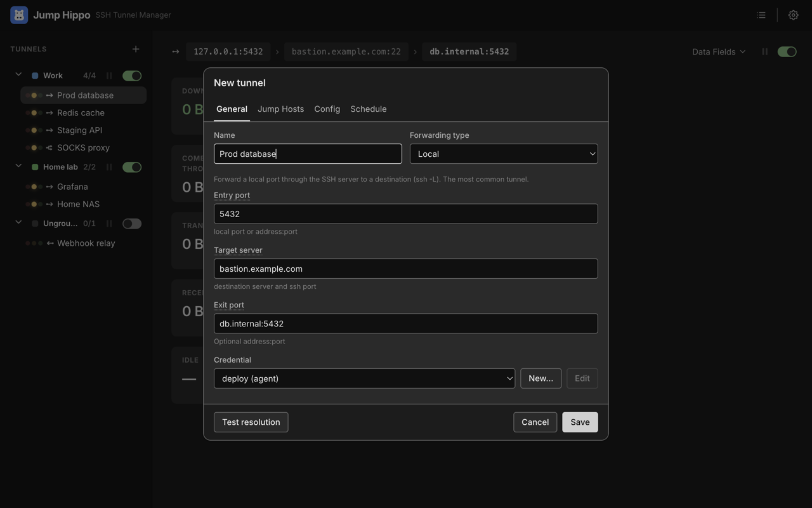
Task: Switch to the General tab
Action: click(x=232, y=109)
